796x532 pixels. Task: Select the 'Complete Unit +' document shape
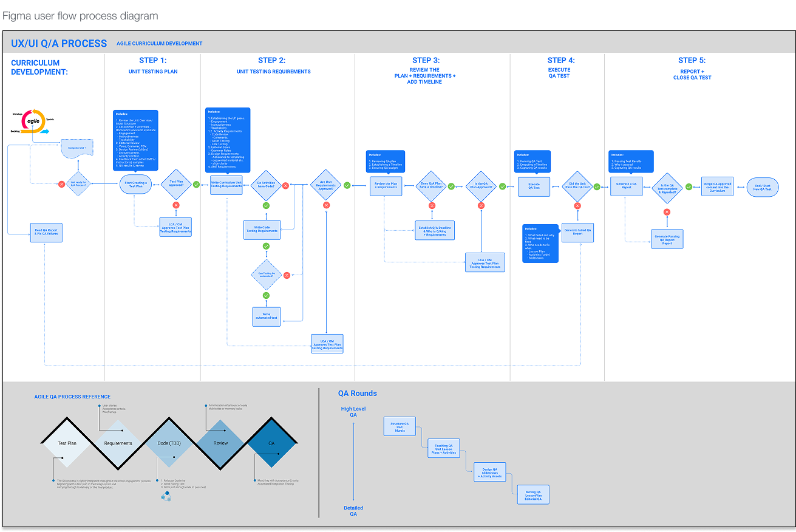78,147
